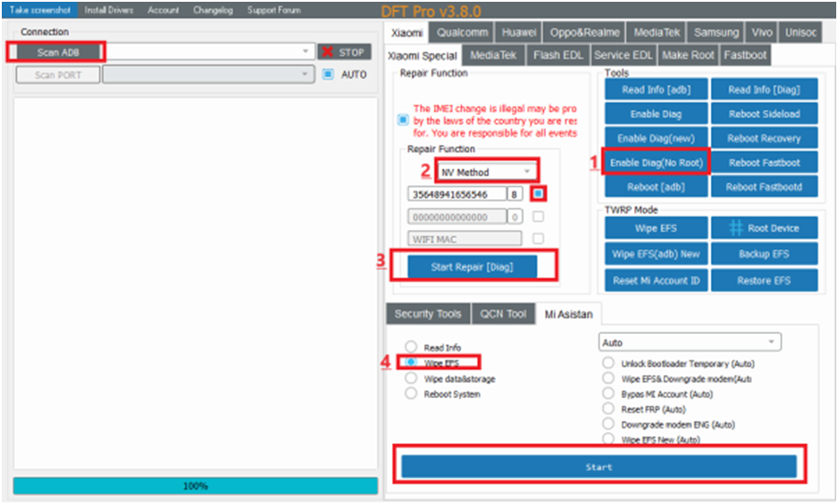
Task: Click Reset Mi Account ID button
Action: point(656,280)
